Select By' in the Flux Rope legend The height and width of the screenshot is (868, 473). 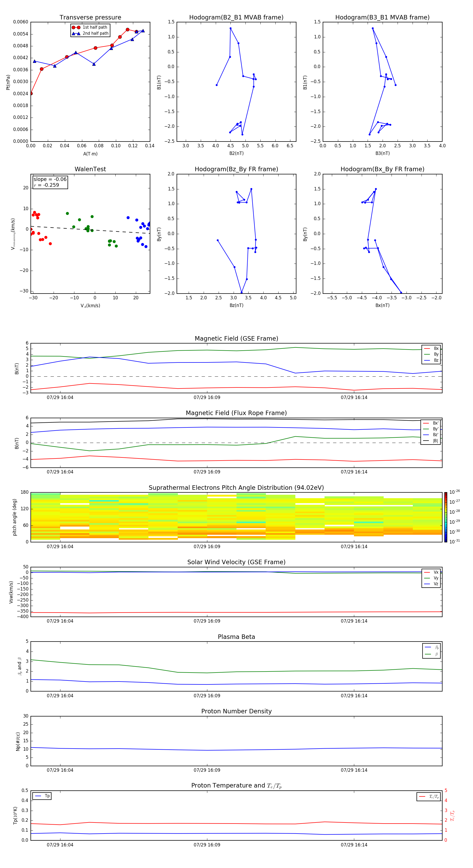click(431, 429)
